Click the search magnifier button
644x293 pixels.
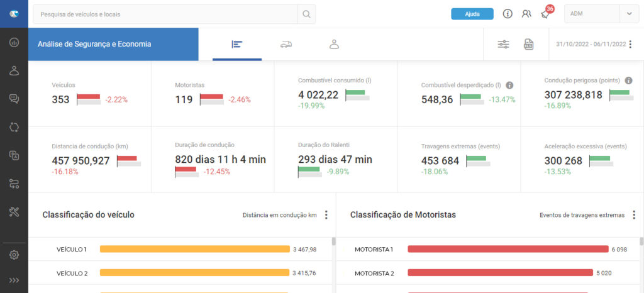click(x=306, y=14)
